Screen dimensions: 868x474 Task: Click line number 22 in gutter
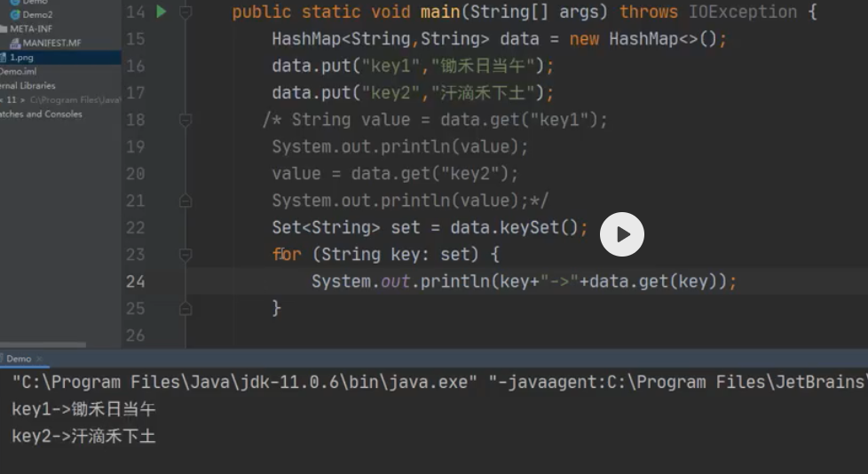(x=135, y=227)
